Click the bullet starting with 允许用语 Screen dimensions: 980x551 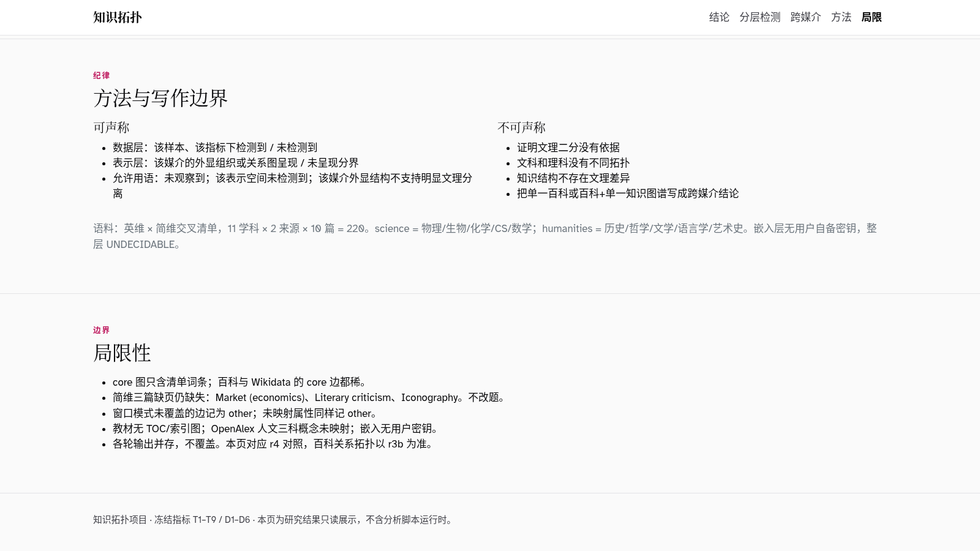(293, 186)
